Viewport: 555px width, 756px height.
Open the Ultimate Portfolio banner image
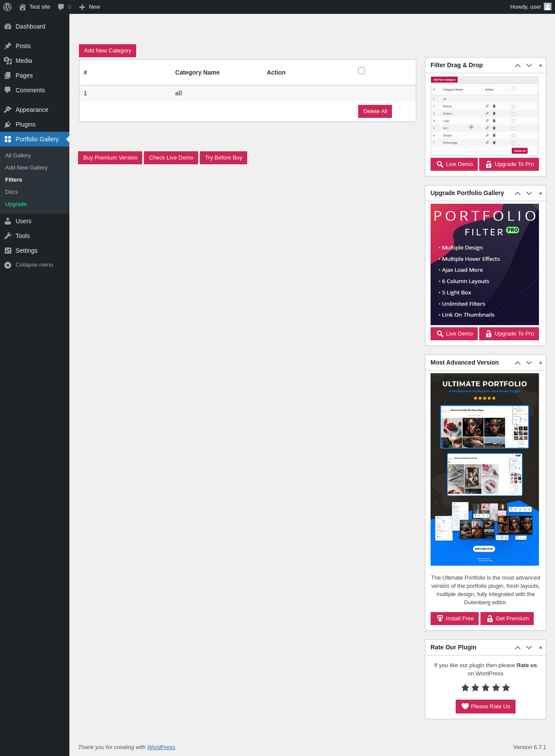click(x=485, y=469)
